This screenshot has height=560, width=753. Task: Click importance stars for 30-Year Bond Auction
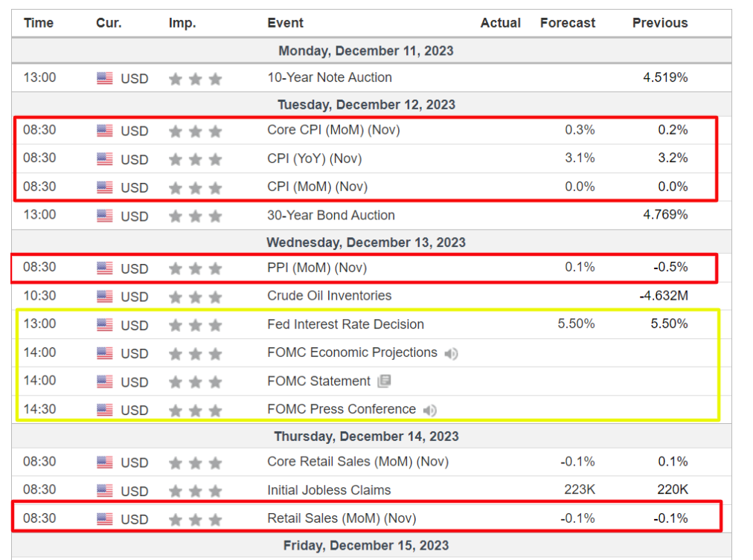tap(195, 216)
